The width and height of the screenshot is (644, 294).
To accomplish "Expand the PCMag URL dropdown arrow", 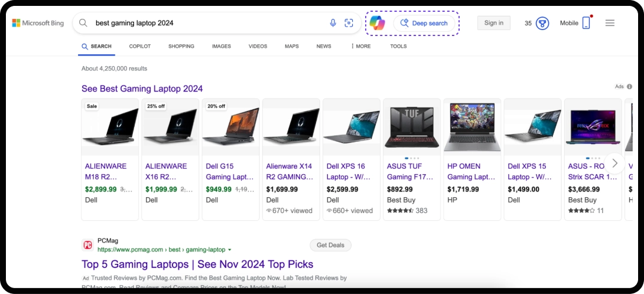I will 230,250.
